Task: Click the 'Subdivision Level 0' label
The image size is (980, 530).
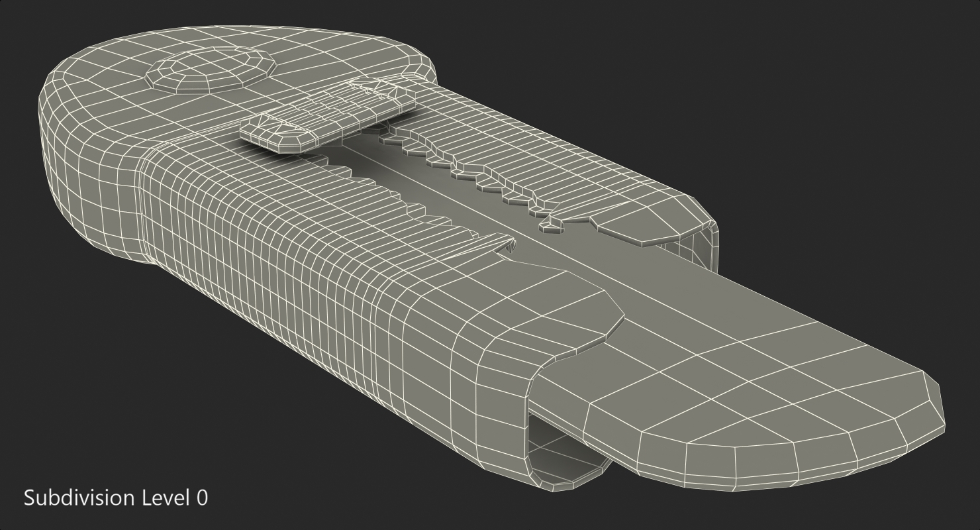Action: 116,498
